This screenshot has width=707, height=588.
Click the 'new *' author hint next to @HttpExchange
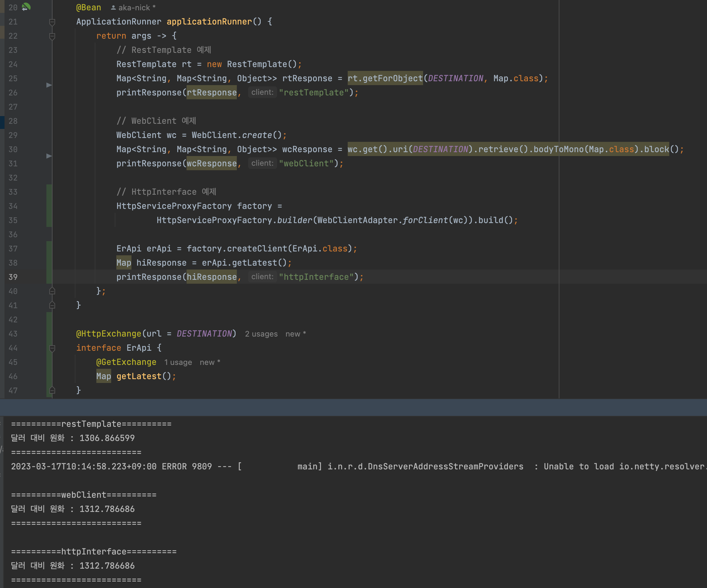click(x=295, y=334)
